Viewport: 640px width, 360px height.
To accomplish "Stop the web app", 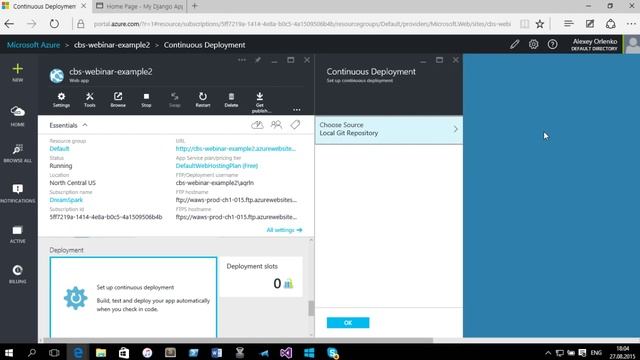I will pyautogui.click(x=146, y=100).
